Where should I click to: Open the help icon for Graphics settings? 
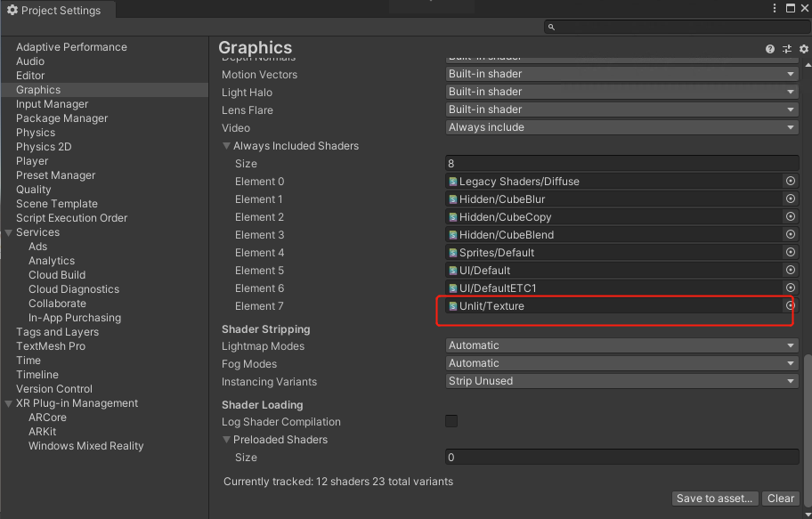pos(770,49)
